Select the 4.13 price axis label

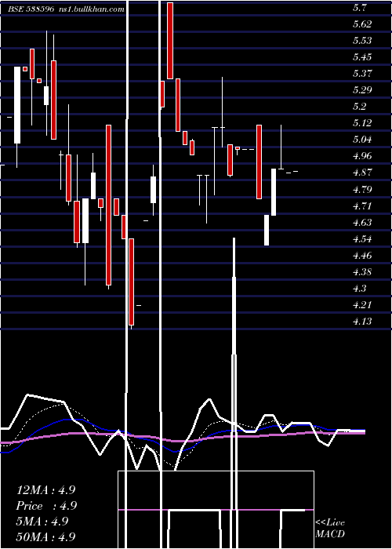click(362, 321)
